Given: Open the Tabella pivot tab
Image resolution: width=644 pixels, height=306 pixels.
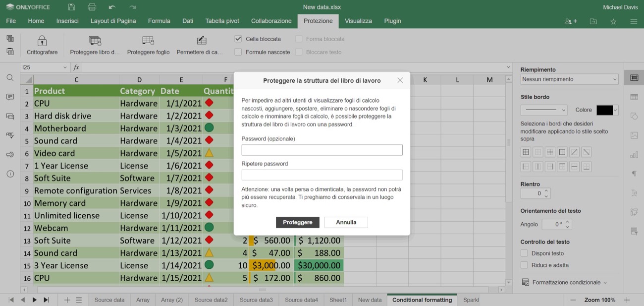Looking at the screenshot, I should pos(222,21).
